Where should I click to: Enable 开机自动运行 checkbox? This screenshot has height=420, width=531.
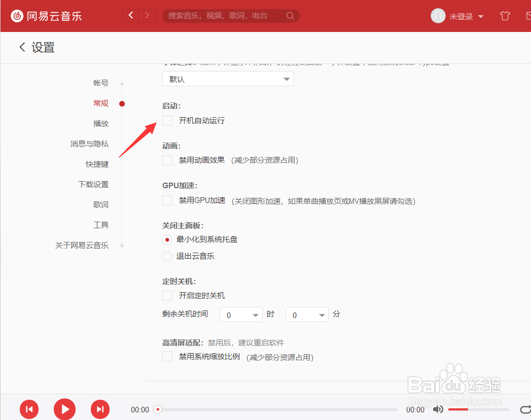[167, 121]
